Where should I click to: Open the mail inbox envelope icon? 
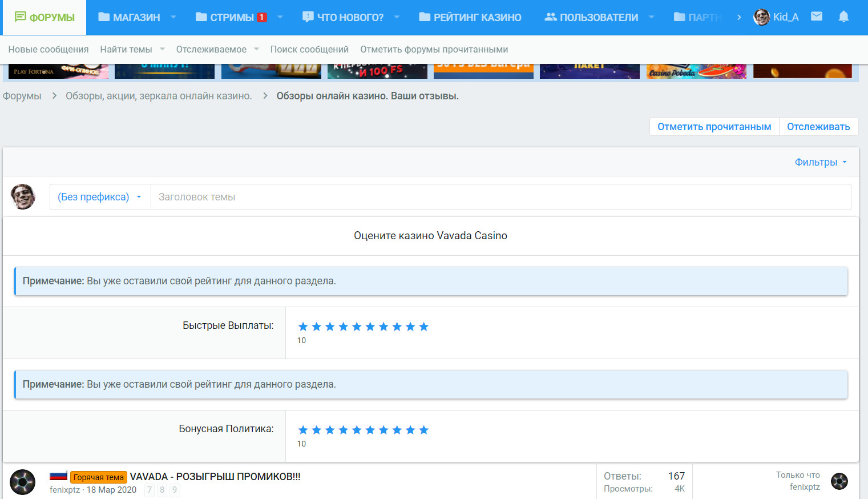[x=817, y=17]
